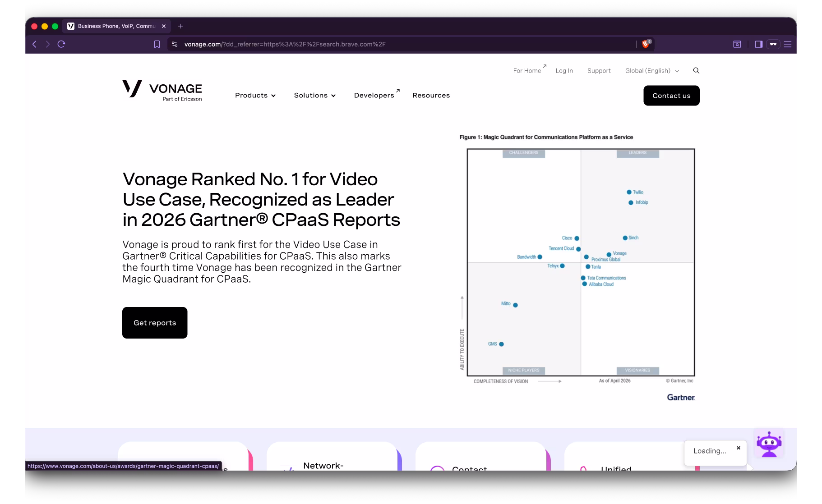Screen dimensions: 822x504
Task: Click the macOS green fullscreen window button
Action: pyautogui.click(x=55, y=26)
